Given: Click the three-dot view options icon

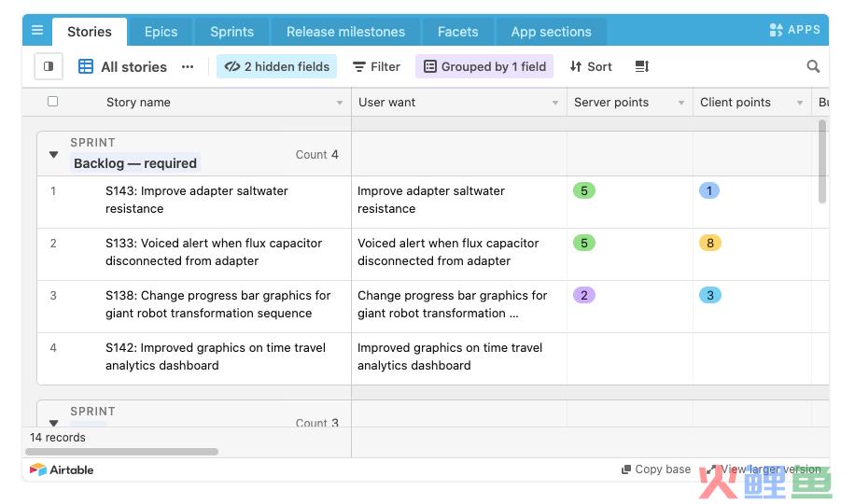Looking at the screenshot, I should 188,66.
